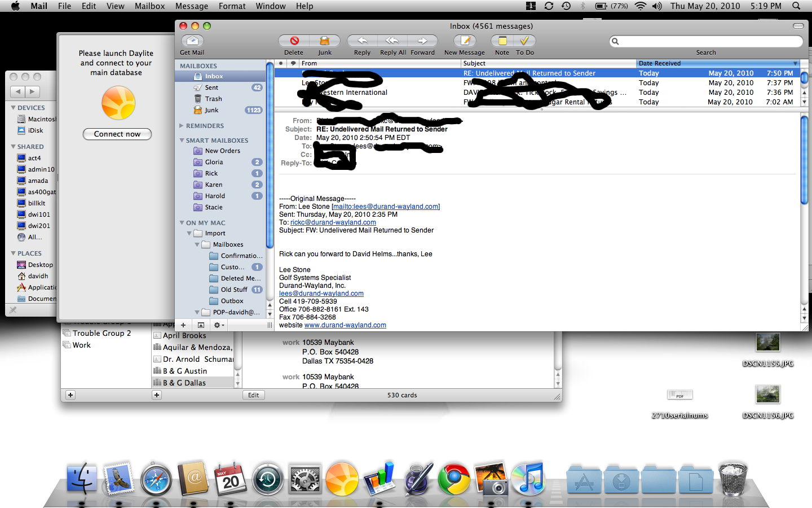Click the Mail search field
This screenshot has width=812, height=508.
pyautogui.click(x=706, y=41)
